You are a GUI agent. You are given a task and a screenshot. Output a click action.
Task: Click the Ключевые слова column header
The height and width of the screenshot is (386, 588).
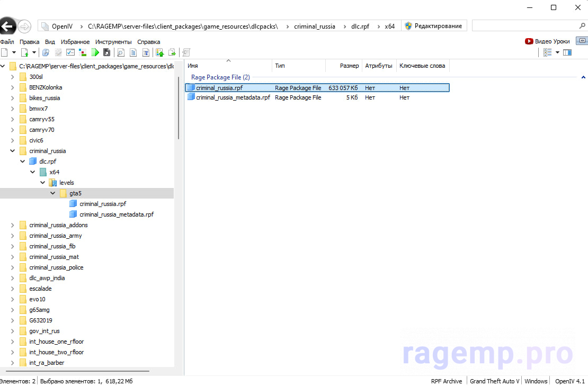pos(423,66)
